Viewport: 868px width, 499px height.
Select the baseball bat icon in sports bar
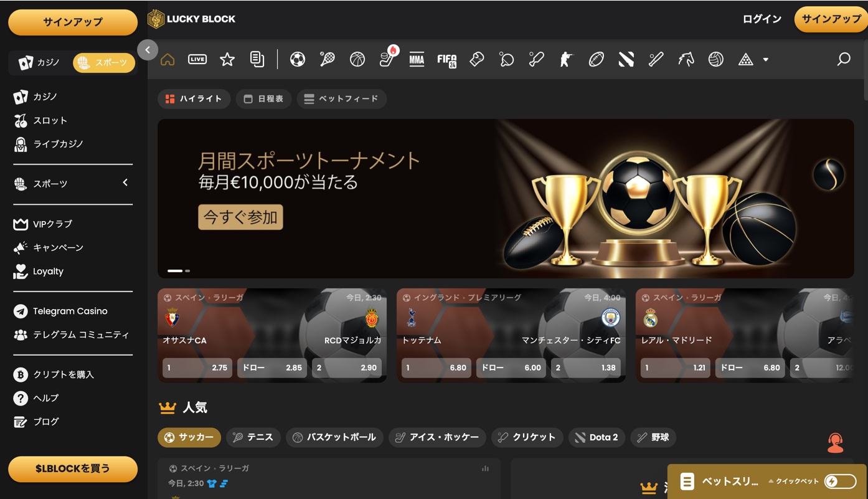[656, 60]
